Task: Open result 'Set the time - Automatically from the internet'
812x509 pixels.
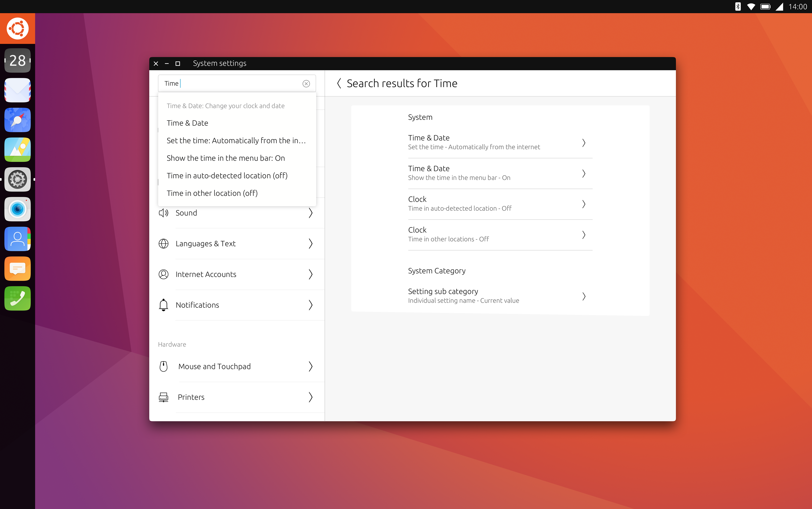Action: [x=500, y=143]
